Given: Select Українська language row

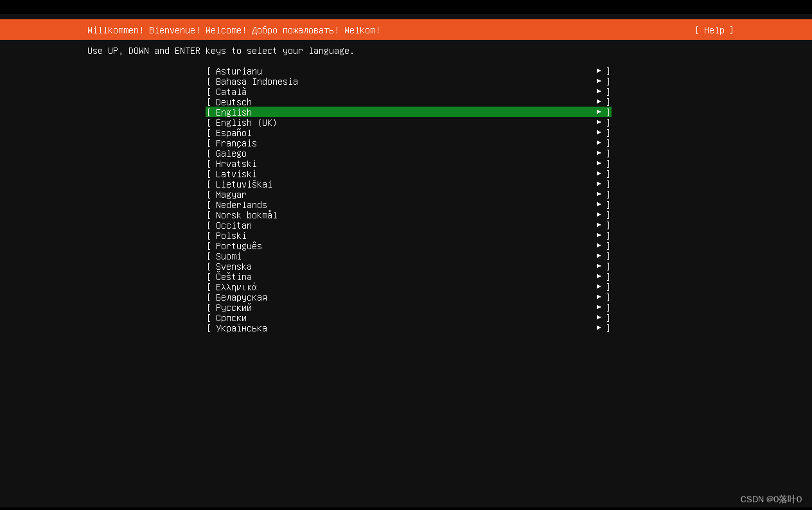Looking at the screenshot, I should click(408, 328).
